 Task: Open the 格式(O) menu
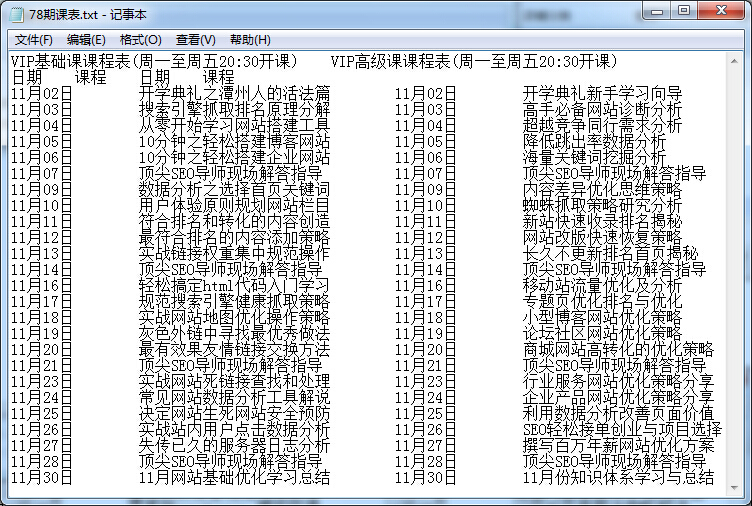[141, 40]
